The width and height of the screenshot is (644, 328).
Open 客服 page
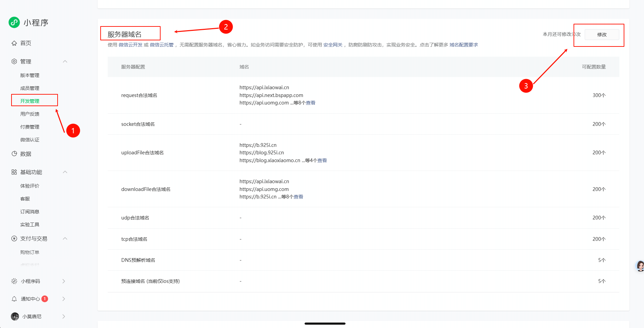pyautogui.click(x=25, y=199)
